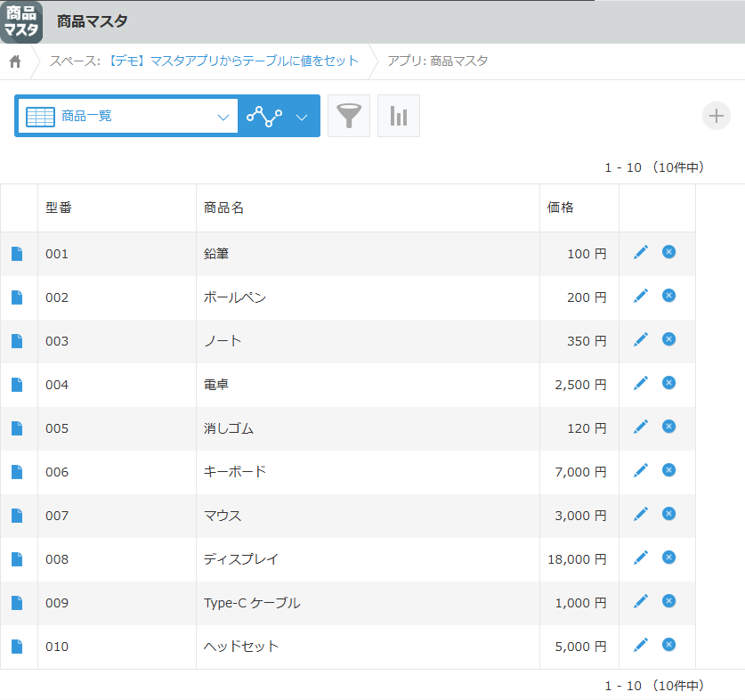
Task: Expand the graph view chevron dropdown
Action: 302,117
